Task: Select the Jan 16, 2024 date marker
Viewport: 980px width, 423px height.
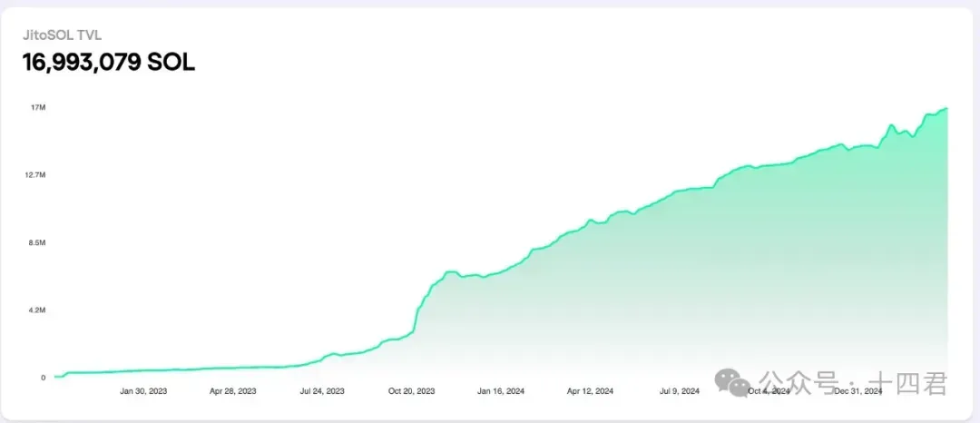Action: pos(502,392)
